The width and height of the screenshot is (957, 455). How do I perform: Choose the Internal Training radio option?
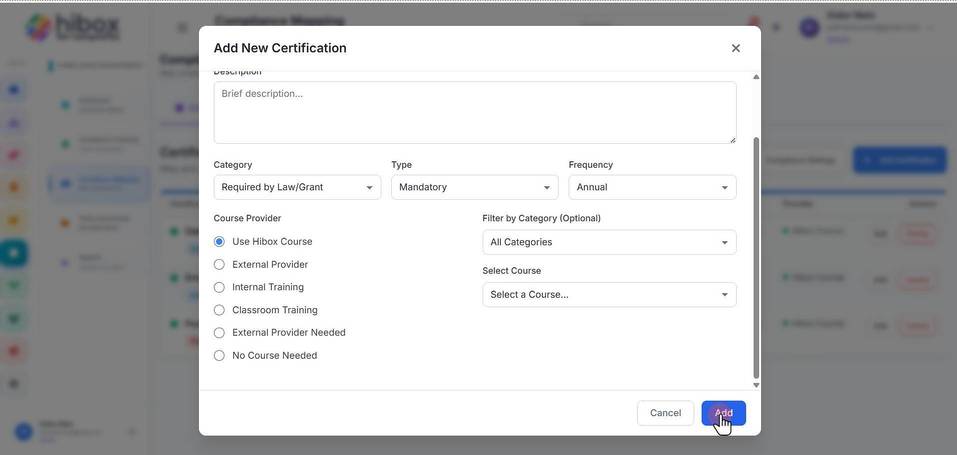click(x=219, y=287)
